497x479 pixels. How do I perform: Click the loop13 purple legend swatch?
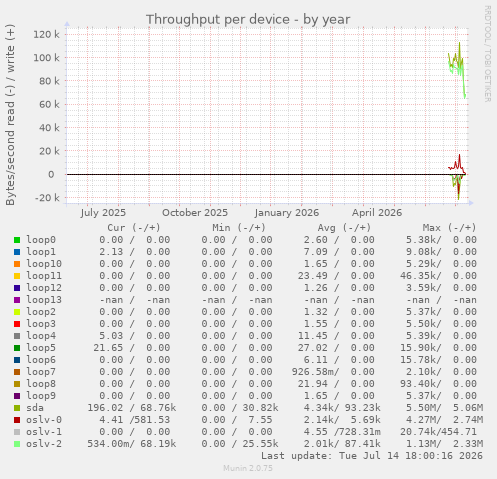tap(17, 300)
